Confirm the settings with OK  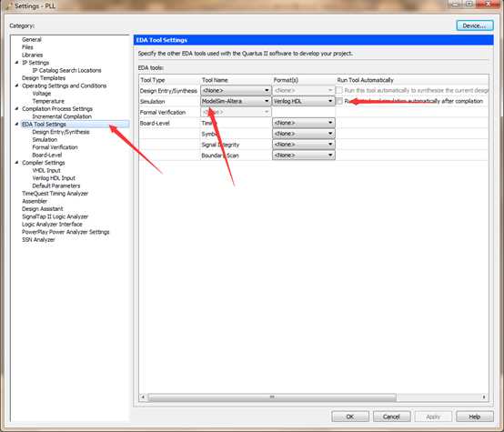point(350,417)
